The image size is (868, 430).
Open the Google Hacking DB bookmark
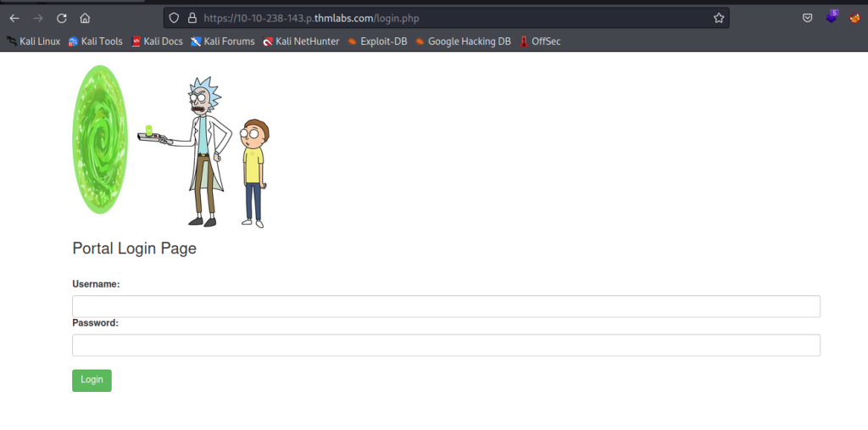coord(463,42)
